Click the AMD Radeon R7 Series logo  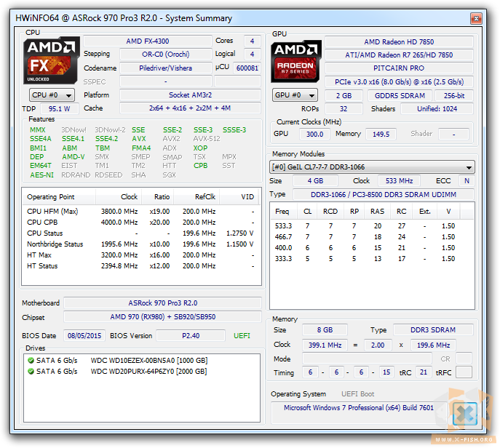[296, 62]
